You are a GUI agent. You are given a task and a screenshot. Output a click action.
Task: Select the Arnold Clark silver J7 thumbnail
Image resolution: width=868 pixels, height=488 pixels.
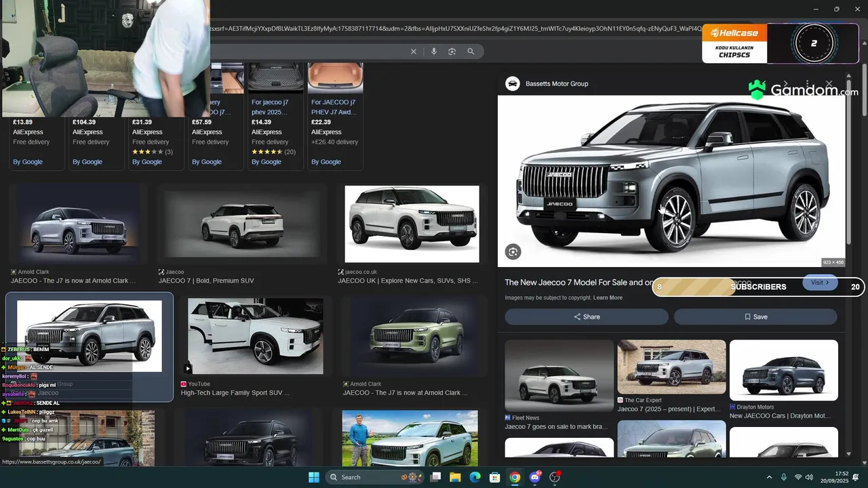[x=78, y=224]
